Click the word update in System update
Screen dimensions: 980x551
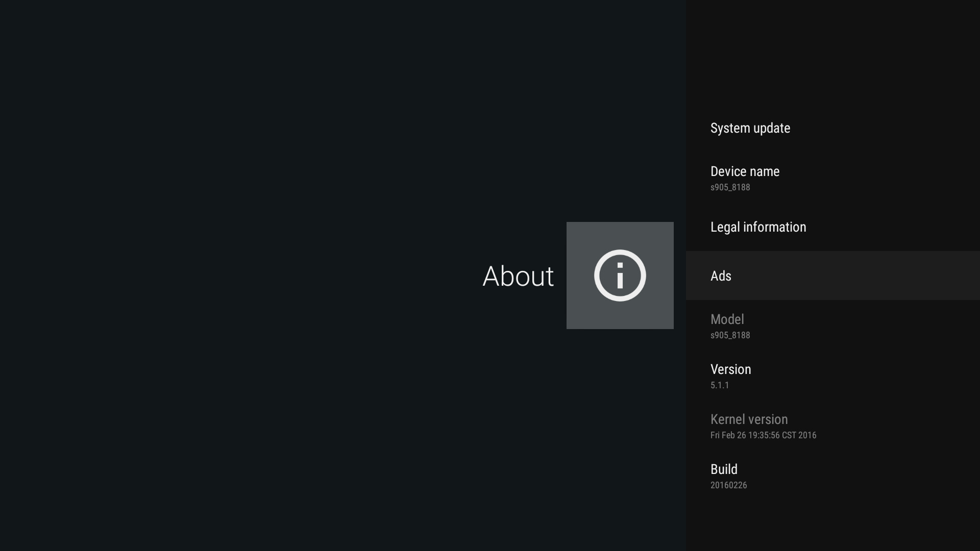771,129
